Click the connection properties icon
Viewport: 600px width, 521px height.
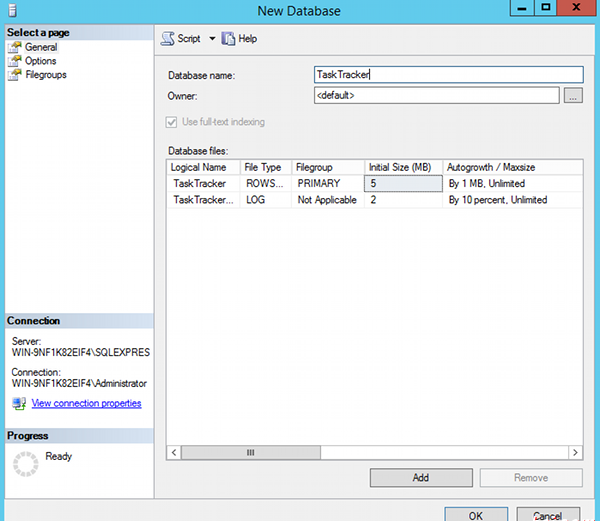(x=19, y=404)
